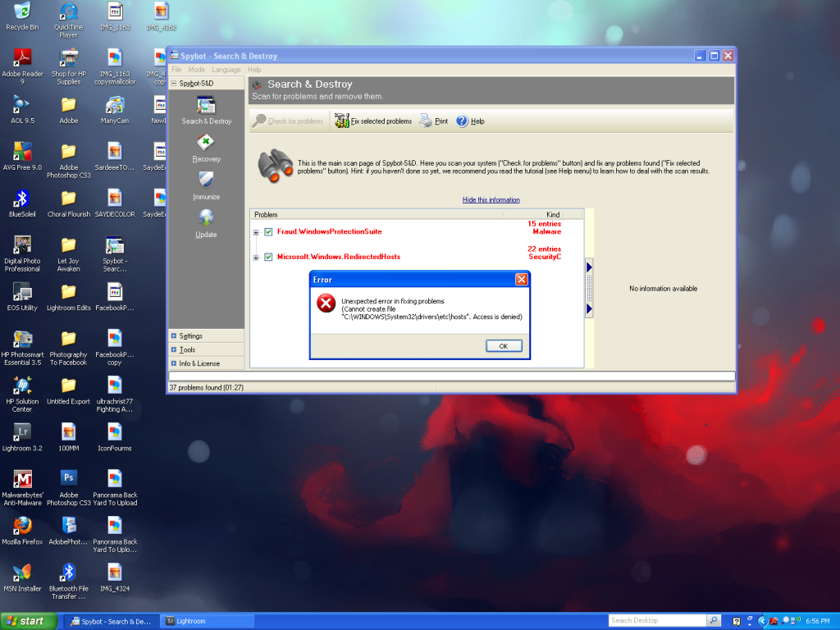Click the Start button
The width and height of the screenshot is (840, 630).
pyautogui.click(x=29, y=621)
